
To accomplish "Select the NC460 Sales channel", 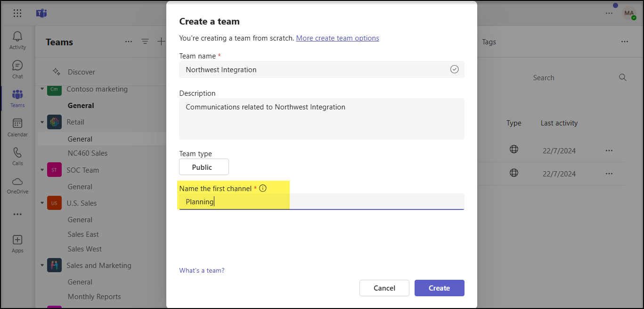I will 88,153.
